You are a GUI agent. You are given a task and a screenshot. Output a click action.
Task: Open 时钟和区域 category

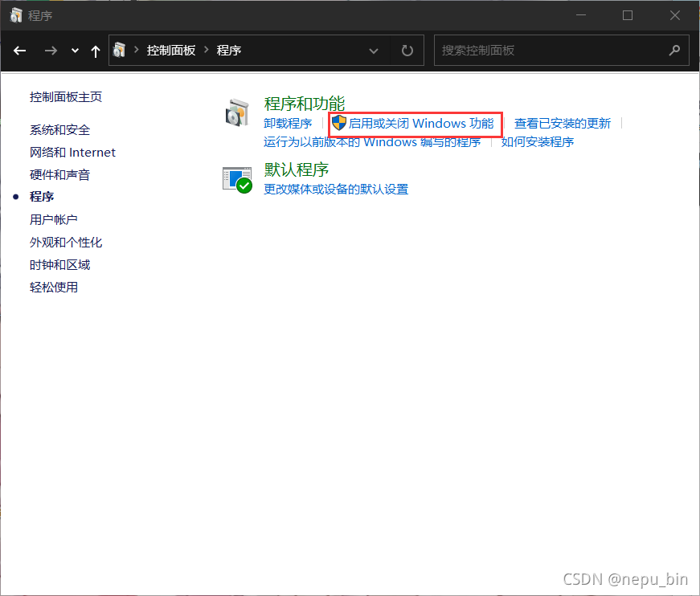coord(59,265)
